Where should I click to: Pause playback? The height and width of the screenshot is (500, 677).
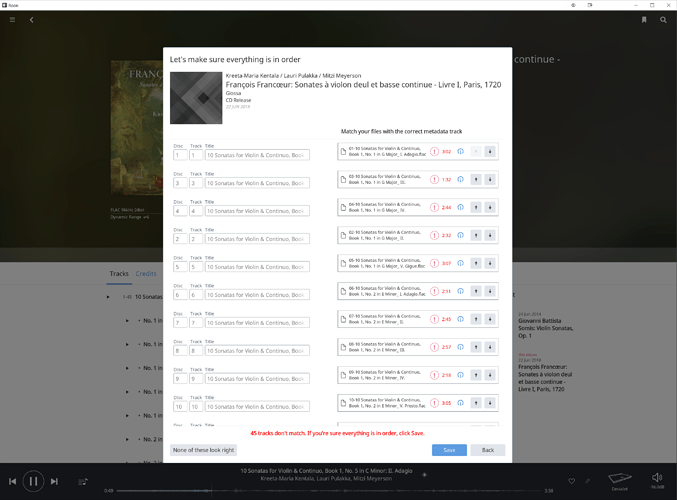click(33, 481)
